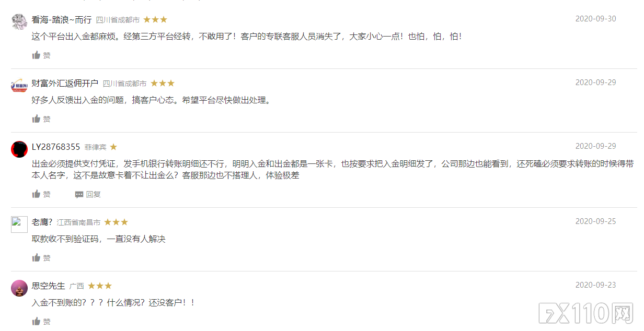This screenshot has height=331, width=644.
Task: Like the 财富外汇返佣开户 review
Action: 37,119
